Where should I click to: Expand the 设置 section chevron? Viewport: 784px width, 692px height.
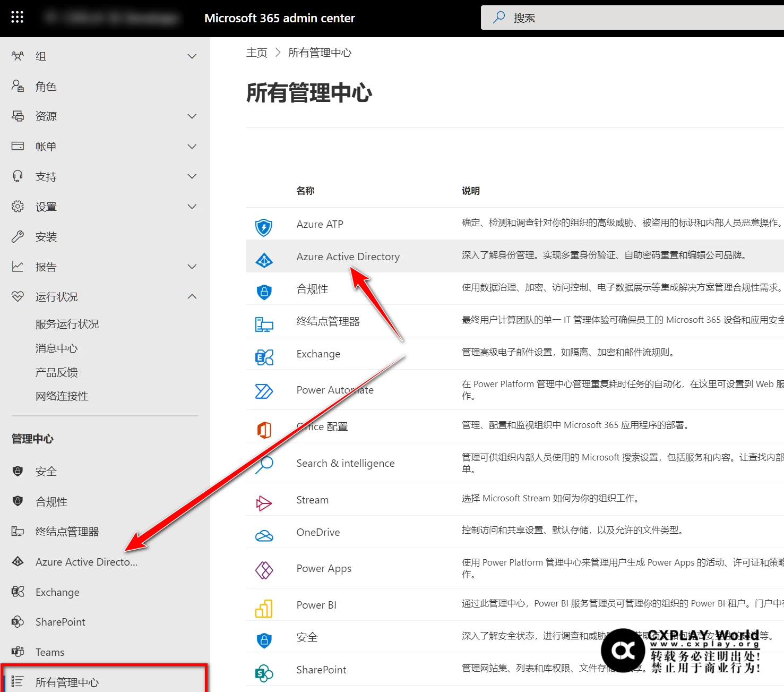point(192,207)
